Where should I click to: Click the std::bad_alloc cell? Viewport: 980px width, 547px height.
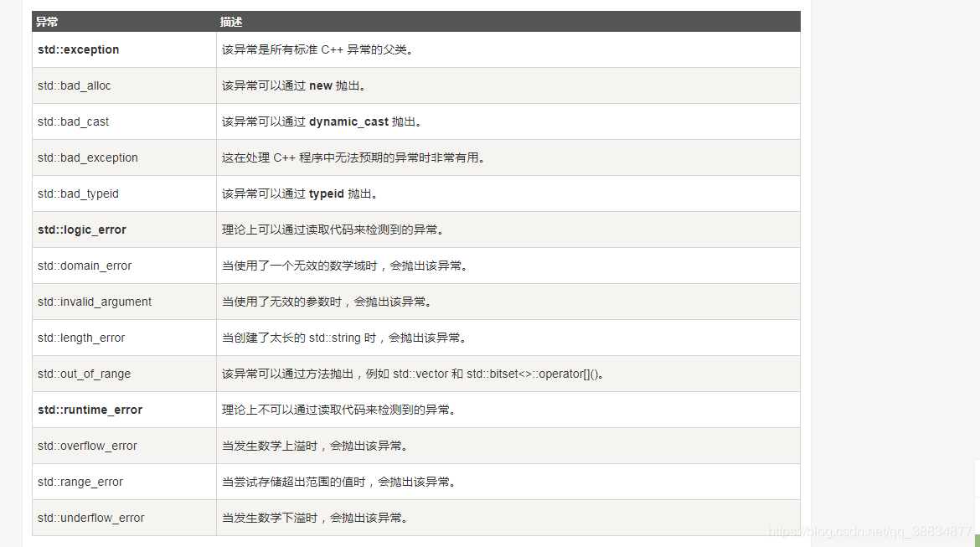click(75, 85)
